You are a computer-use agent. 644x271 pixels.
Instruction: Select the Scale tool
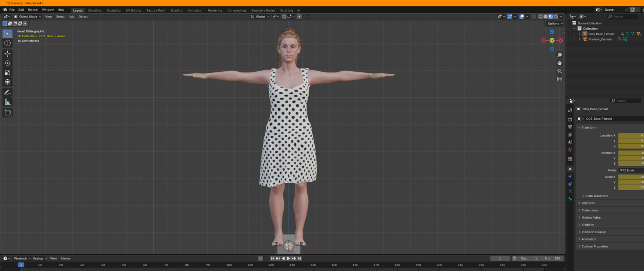[7, 72]
